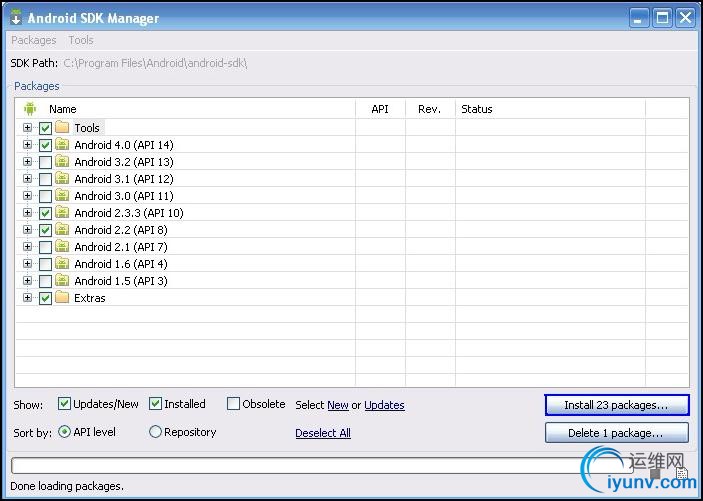Click the Install 23 packages button
Image resolution: width=703 pixels, height=501 pixels.
[617, 405]
